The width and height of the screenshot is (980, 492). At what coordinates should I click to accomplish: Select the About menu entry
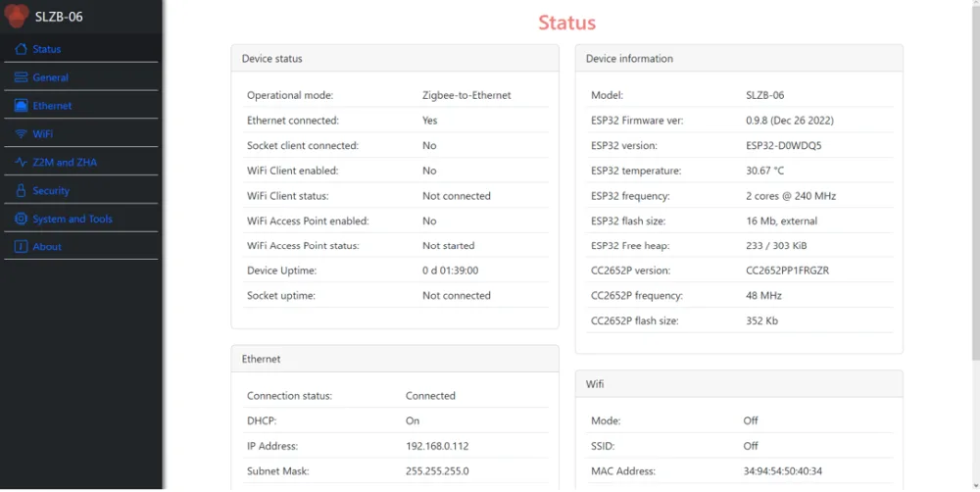pyautogui.click(x=47, y=247)
